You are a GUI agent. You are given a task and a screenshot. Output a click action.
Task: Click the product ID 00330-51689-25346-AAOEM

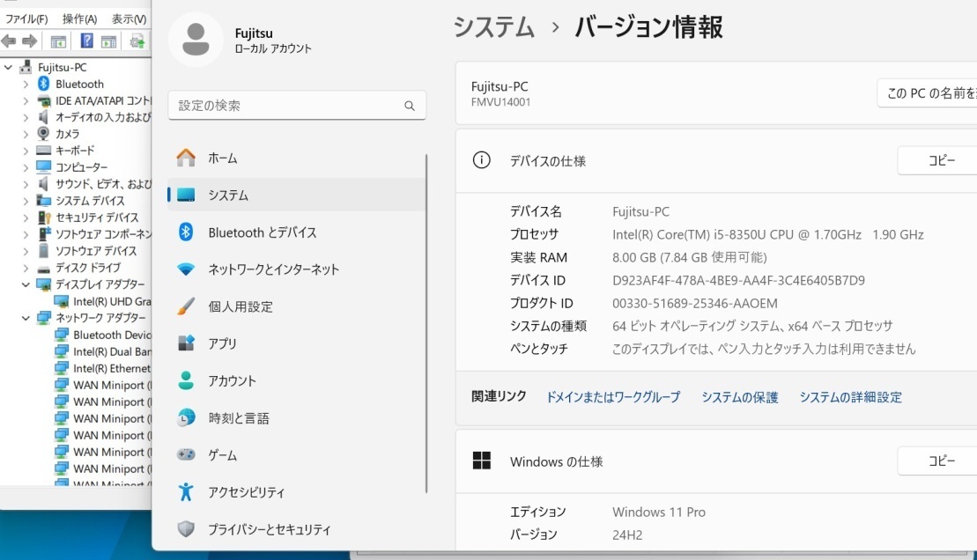pyautogui.click(x=695, y=304)
